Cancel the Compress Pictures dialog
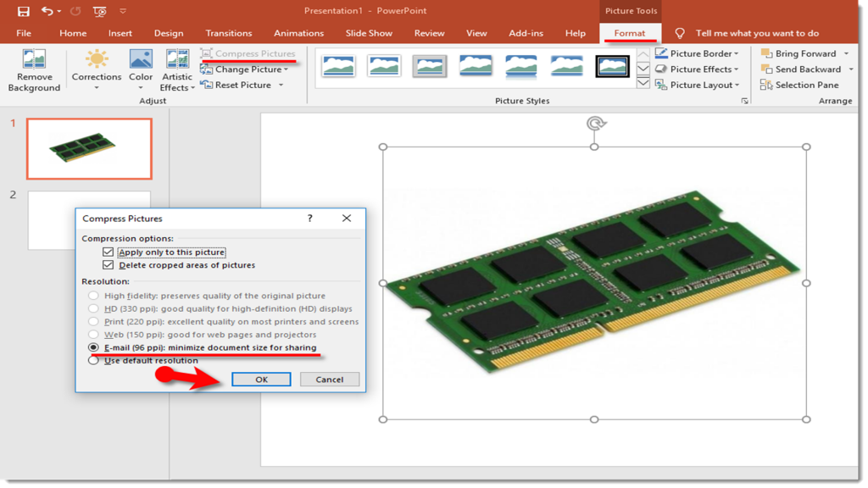 tap(329, 379)
